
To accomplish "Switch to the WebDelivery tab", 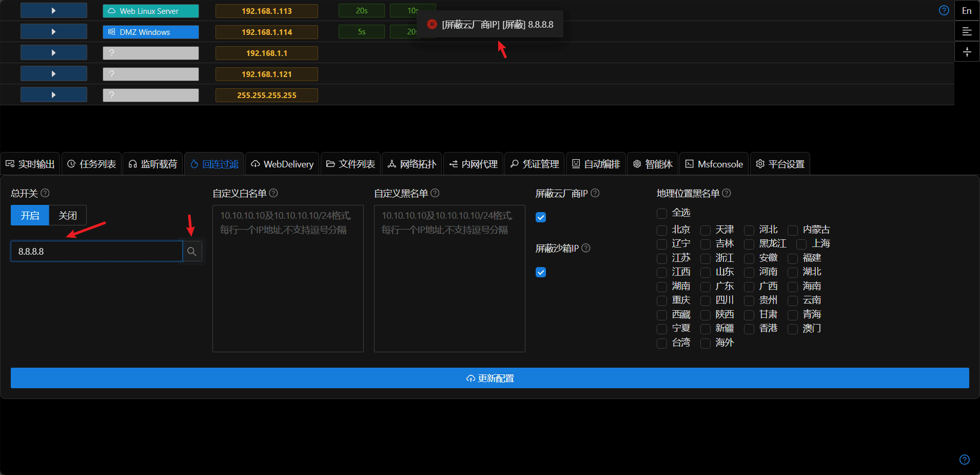I will pyautogui.click(x=282, y=164).
